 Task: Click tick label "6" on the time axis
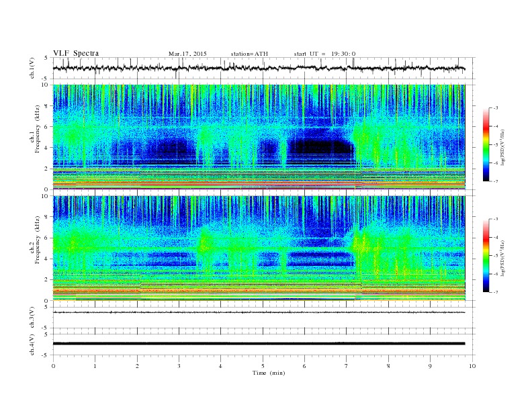coord(305,366)
